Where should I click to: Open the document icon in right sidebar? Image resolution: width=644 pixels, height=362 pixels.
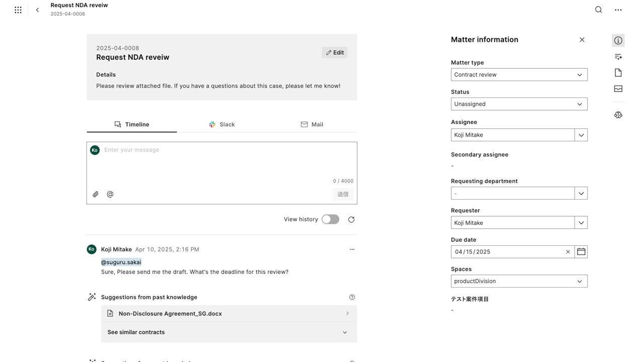(618, 73)
